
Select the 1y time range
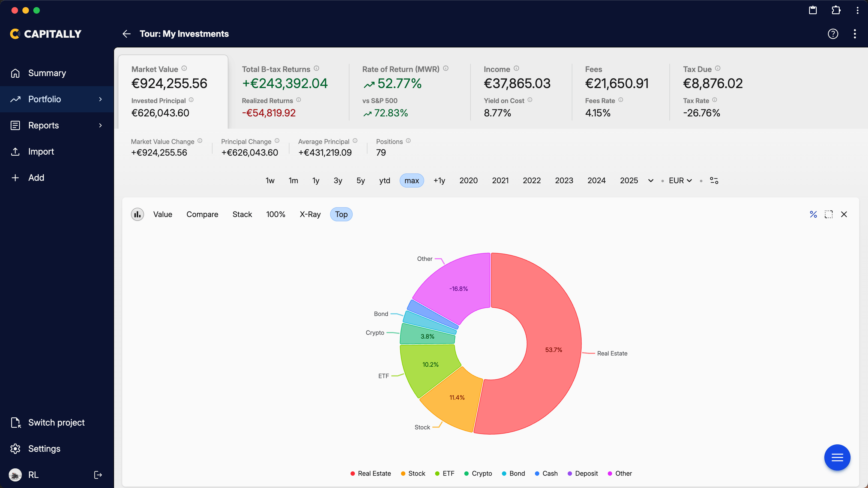316,181
